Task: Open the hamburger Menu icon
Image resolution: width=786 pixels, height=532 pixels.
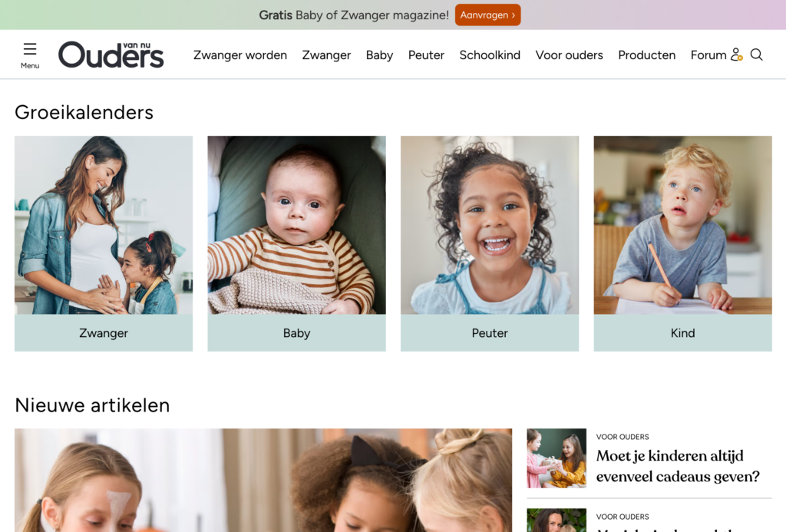Action: pos(30,55)
